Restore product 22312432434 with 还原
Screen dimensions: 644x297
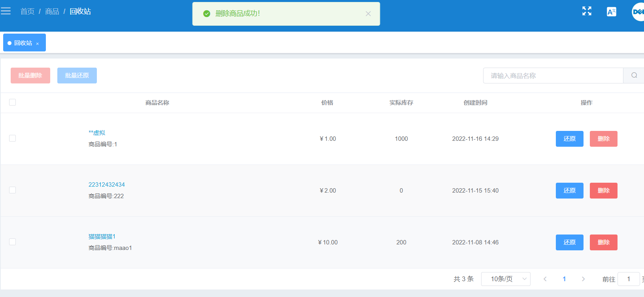pos(570,191)
